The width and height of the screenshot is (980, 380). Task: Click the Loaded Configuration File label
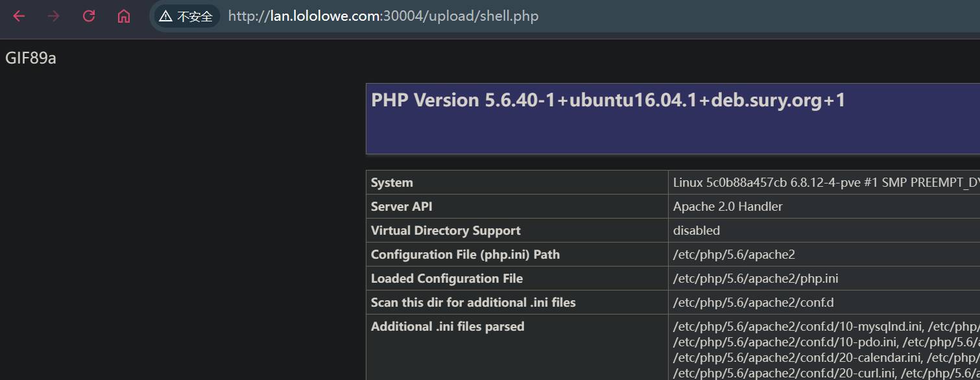tap(447, 279)
